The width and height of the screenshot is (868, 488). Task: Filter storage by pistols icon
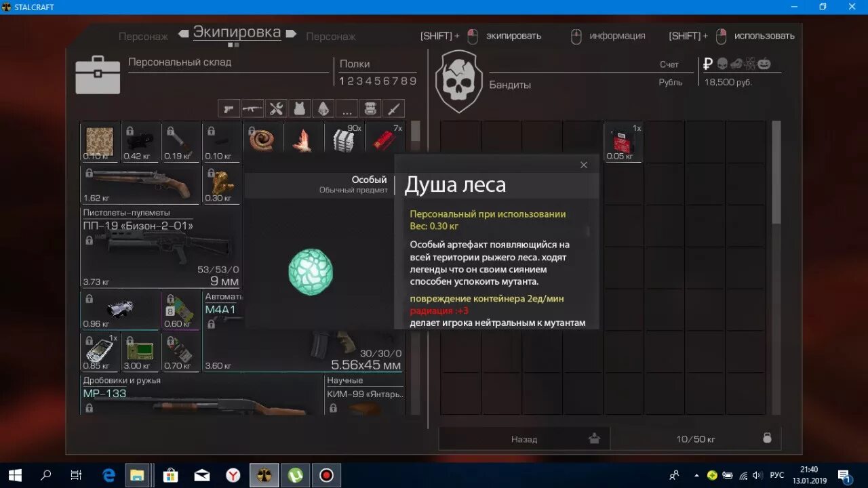pyautogui.click(x=229, y=108)
